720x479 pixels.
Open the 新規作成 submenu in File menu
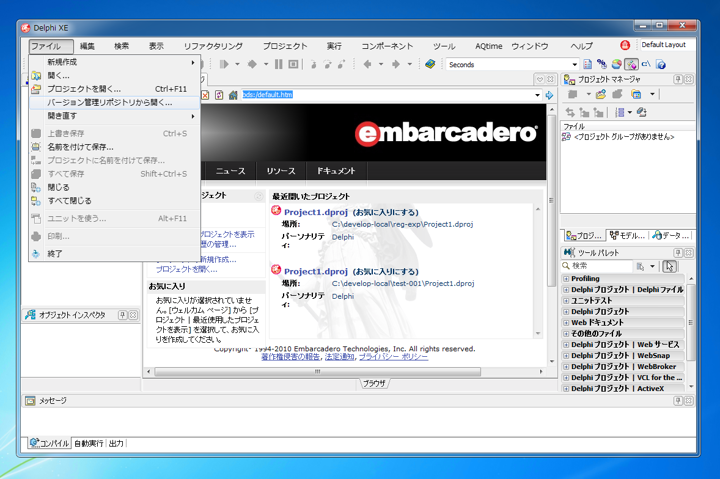tap(115, 62)
